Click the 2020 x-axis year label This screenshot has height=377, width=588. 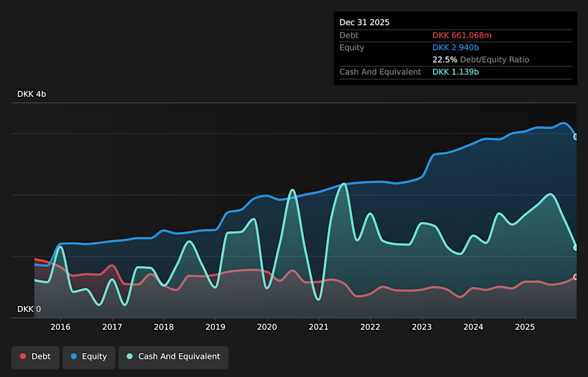point(266,327)
